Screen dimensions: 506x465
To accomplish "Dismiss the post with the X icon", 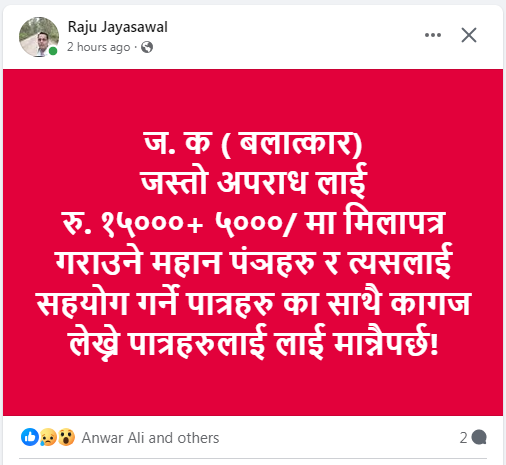I will point(469,35).
